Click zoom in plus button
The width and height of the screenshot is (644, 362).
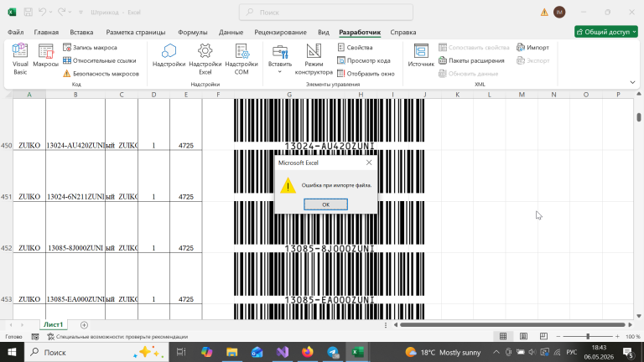click(617, 337)
